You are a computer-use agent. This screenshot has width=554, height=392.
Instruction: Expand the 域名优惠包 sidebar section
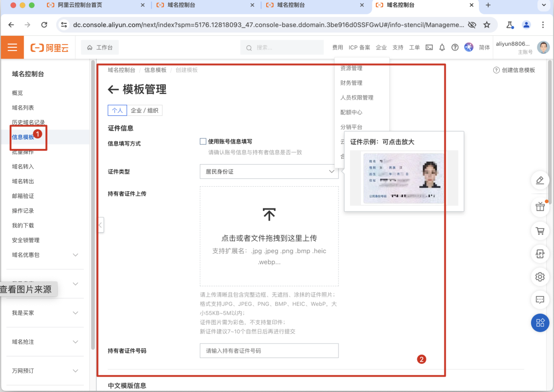coord(75,255)
